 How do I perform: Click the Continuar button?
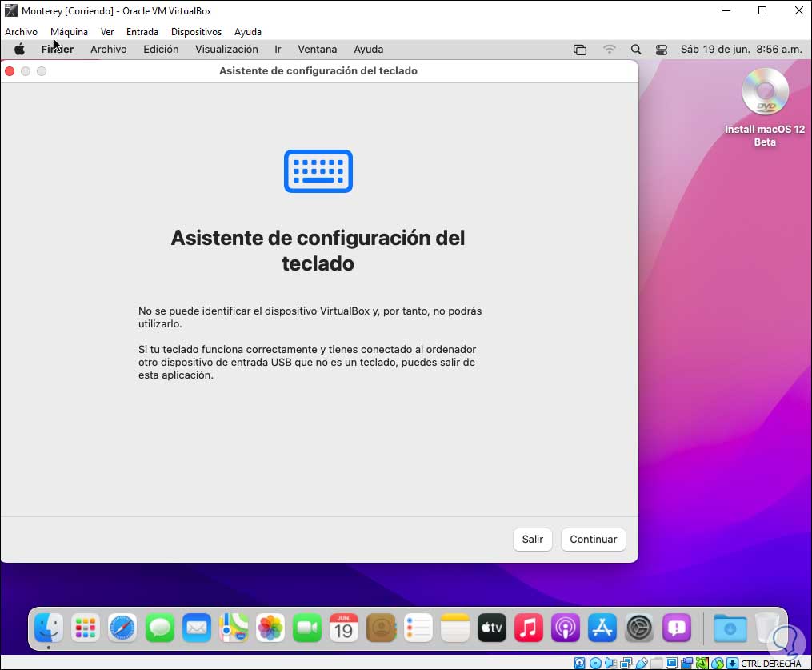click(594, 540)
